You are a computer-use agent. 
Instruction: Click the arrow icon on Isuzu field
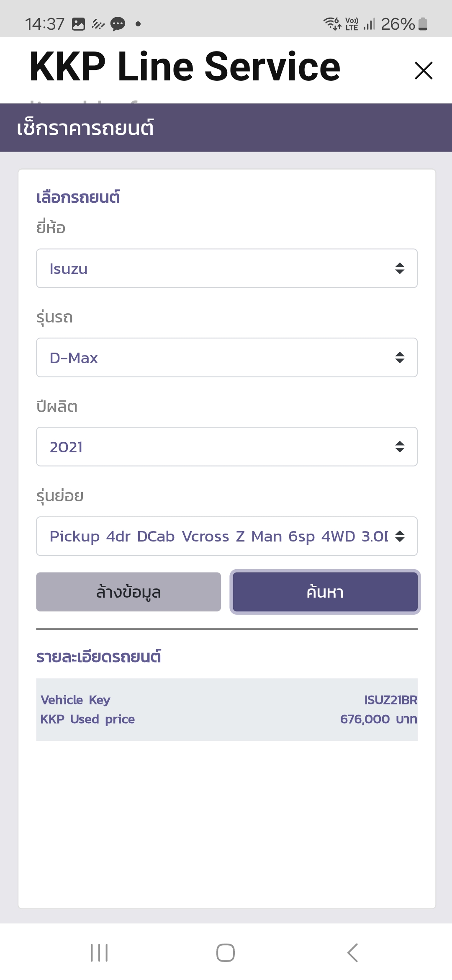point(400,268)
